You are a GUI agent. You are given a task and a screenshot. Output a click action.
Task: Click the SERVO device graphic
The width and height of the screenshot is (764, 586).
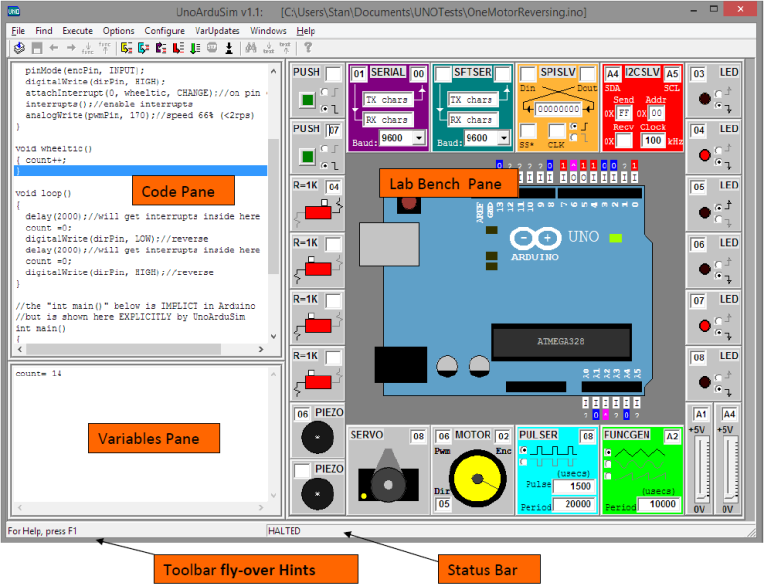point(388,476)
